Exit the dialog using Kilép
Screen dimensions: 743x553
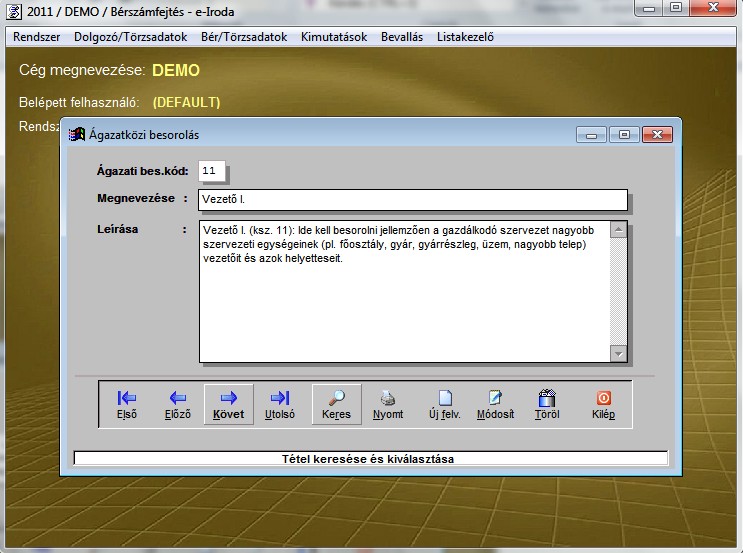603,404
